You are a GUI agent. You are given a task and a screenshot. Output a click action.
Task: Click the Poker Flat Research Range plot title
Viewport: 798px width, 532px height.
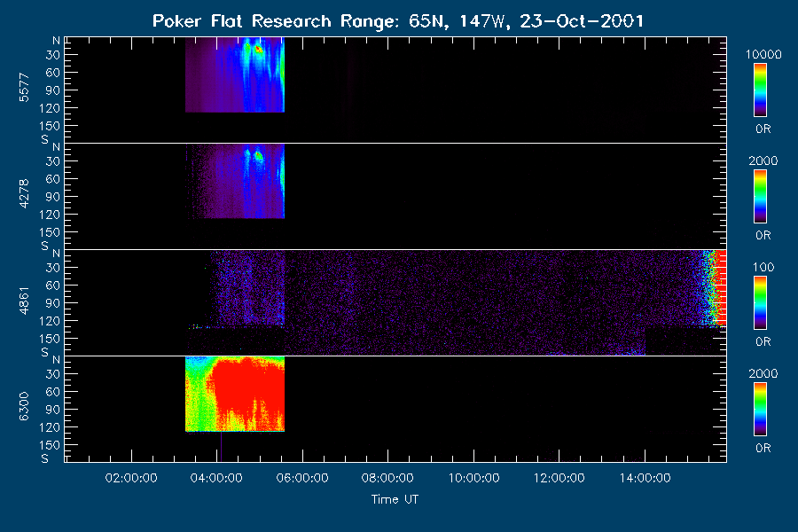[x=398, y=21]
